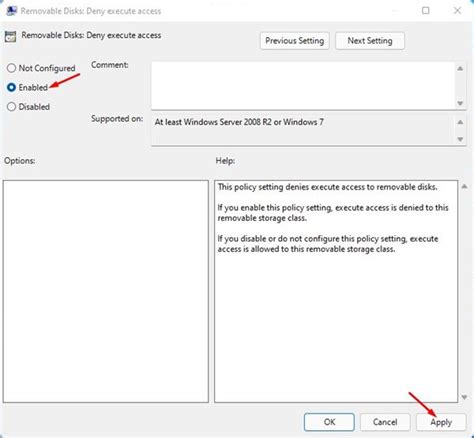Click down arrow of Help pane scrollbar
The height and width of the screenshot is (438, 474).
point(464,397)
